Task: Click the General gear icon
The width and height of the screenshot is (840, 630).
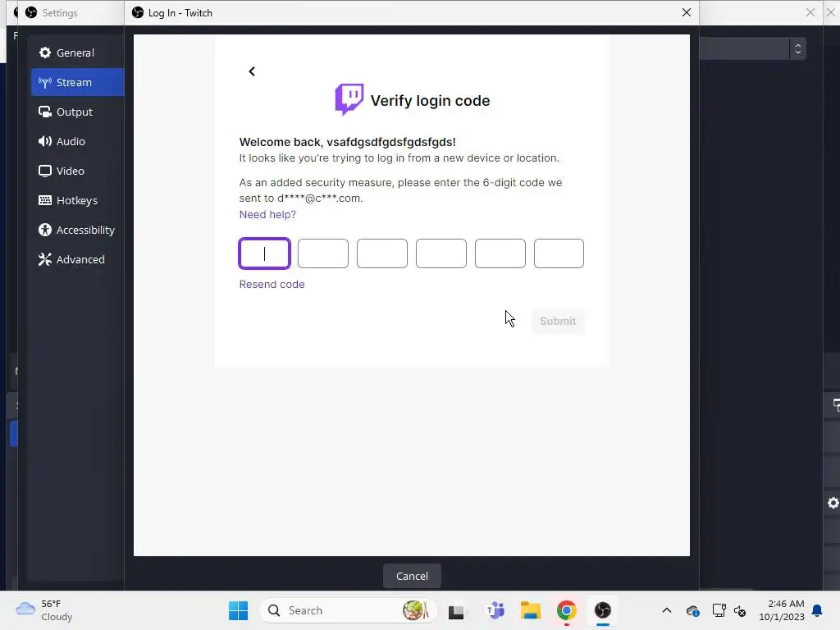Action: tap(45, 52)
